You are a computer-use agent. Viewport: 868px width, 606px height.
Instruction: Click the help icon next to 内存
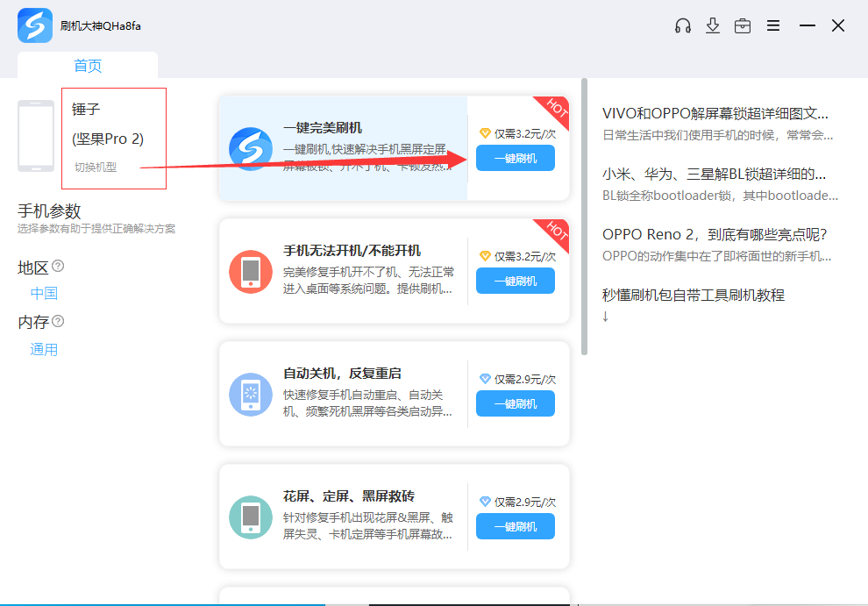pos(58,321)
